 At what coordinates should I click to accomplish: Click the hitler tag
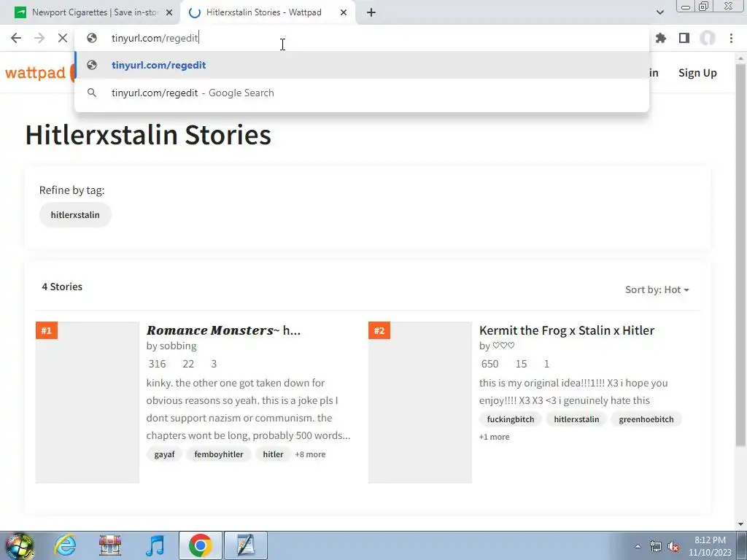273,454
